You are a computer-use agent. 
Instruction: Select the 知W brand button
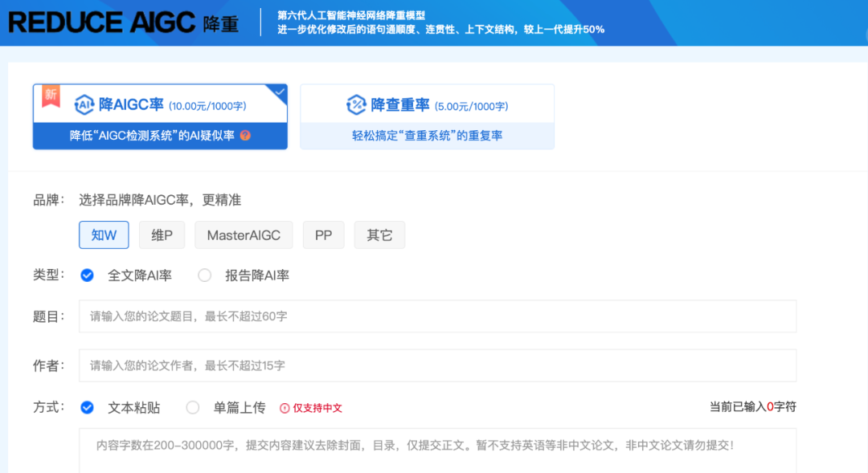tap(104, 234)
